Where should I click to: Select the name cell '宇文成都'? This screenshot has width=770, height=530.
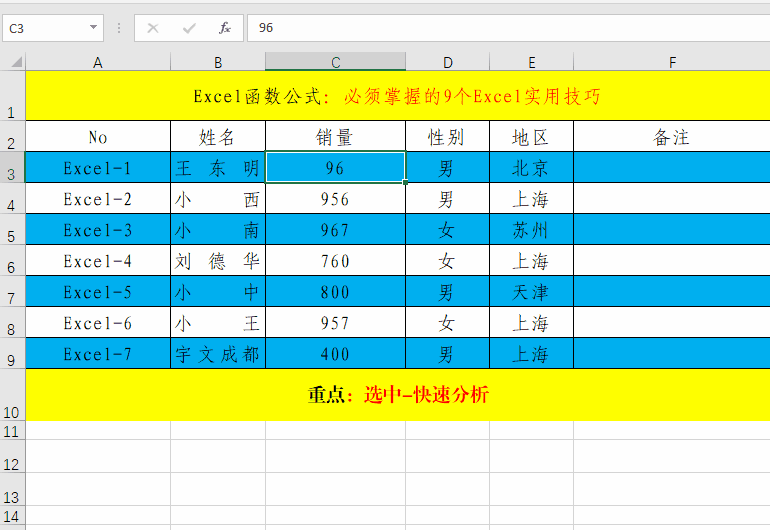(x=218, y=353)
